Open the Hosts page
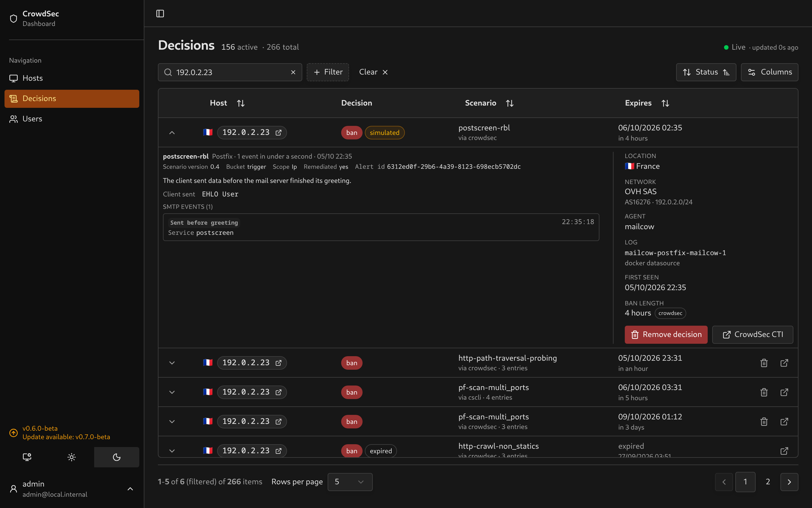812x508 pixels. [x=72, y=78]
